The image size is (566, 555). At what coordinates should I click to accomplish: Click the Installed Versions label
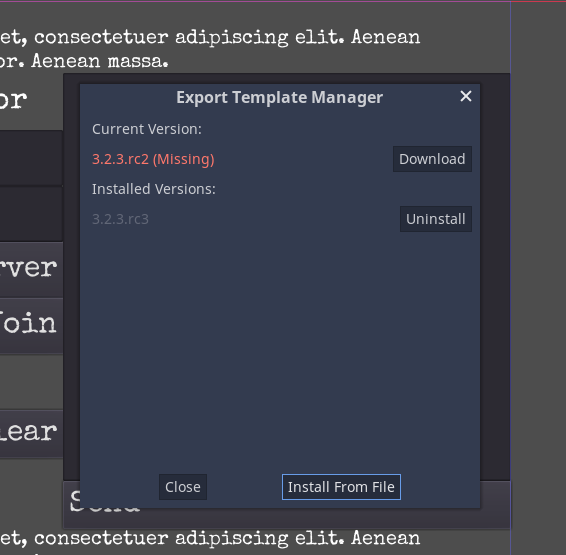coord(153,189)
